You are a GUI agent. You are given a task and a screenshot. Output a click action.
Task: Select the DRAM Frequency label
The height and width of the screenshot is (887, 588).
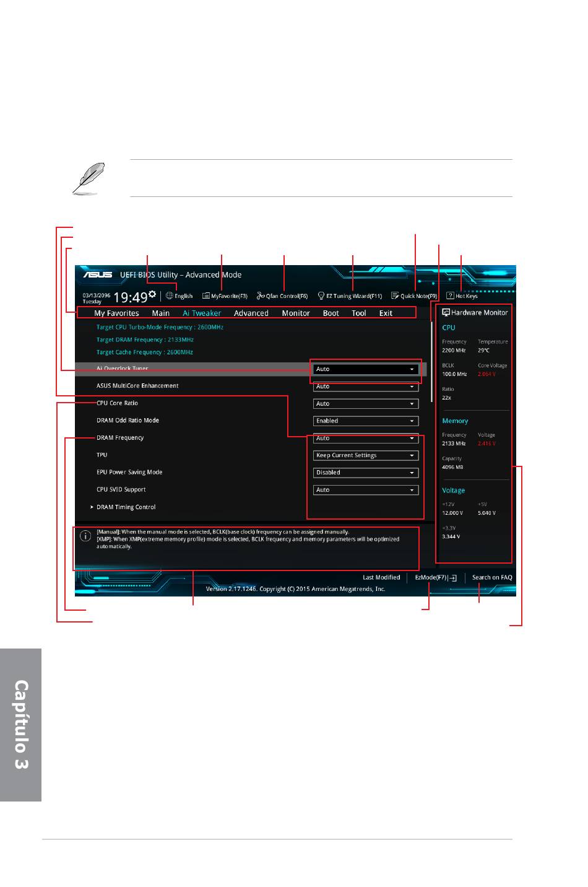point(120,438)
